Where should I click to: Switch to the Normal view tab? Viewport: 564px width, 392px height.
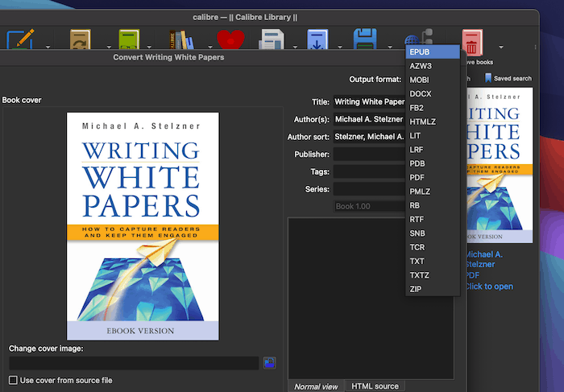pyautogui.click(x=316, y=386)
